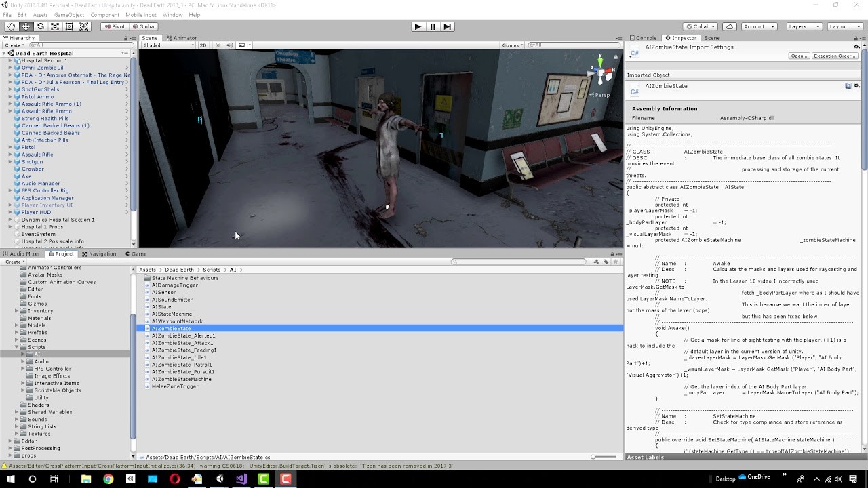Select the Rotate tool in the toolbar

[x=41, y=26]
